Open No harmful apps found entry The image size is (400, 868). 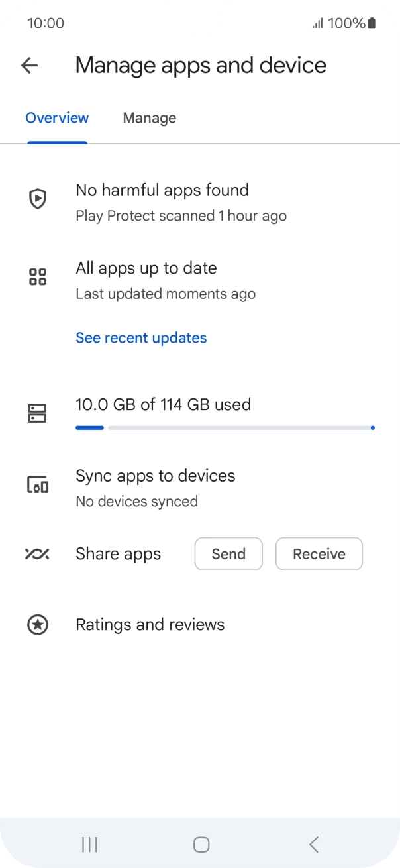click(x=162, y=191)
